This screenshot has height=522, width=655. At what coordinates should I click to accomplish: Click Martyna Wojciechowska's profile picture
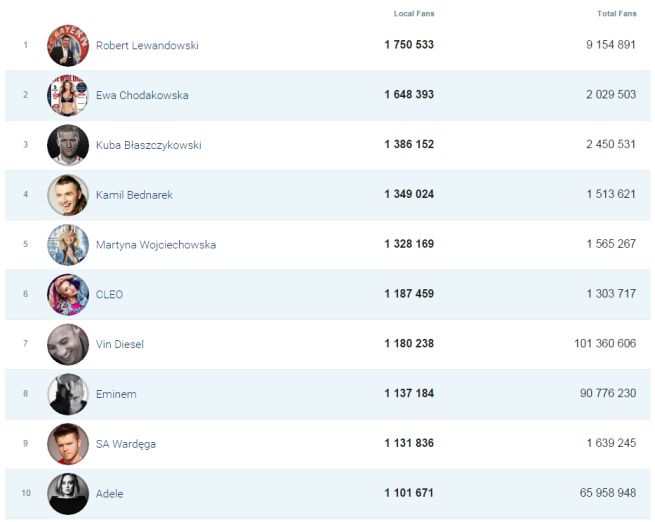[x=68, y=245]
